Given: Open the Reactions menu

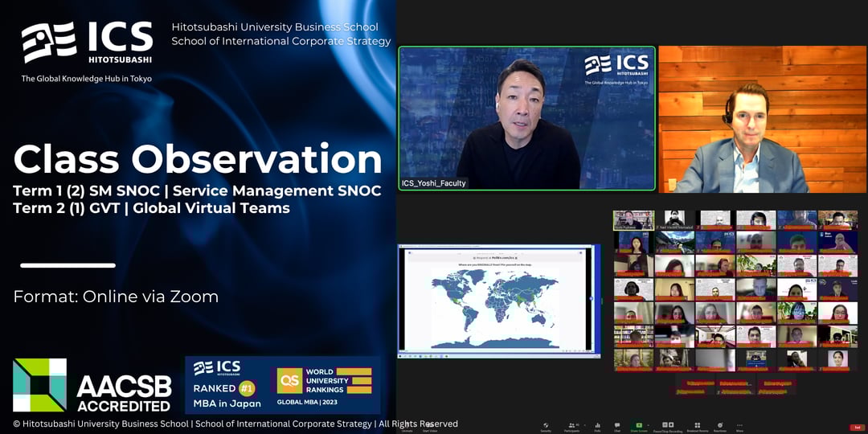Looking at the screenshot, I should 719,427.
